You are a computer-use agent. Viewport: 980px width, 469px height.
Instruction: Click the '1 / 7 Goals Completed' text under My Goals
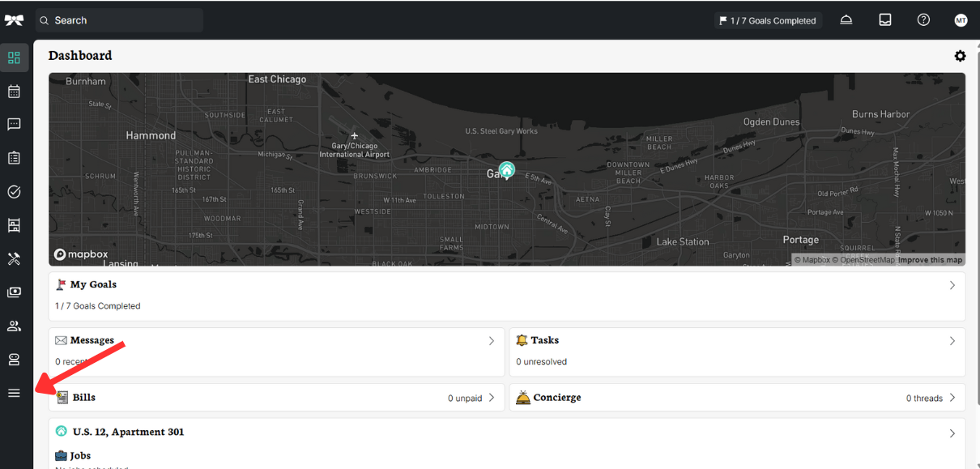98,306
